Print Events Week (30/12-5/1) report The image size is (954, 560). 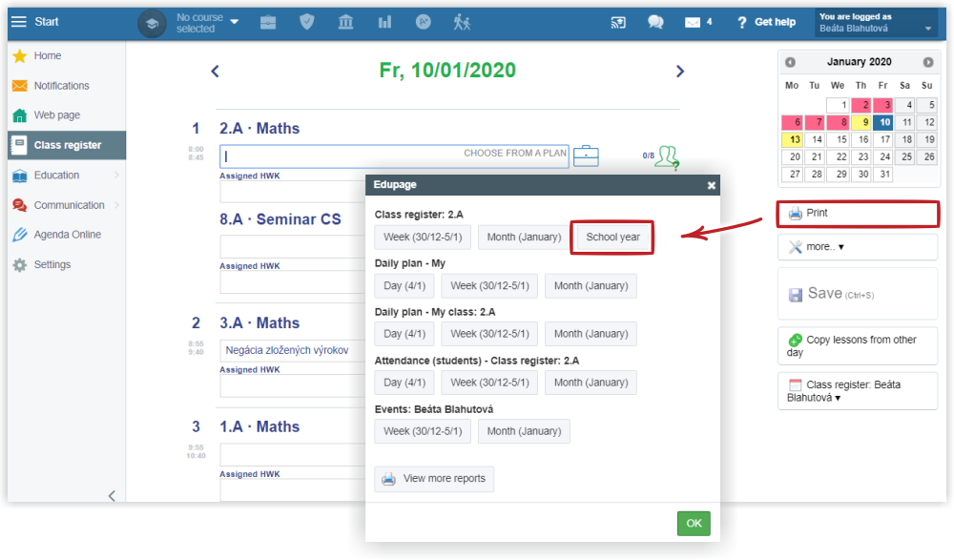[x=423, y=431]
